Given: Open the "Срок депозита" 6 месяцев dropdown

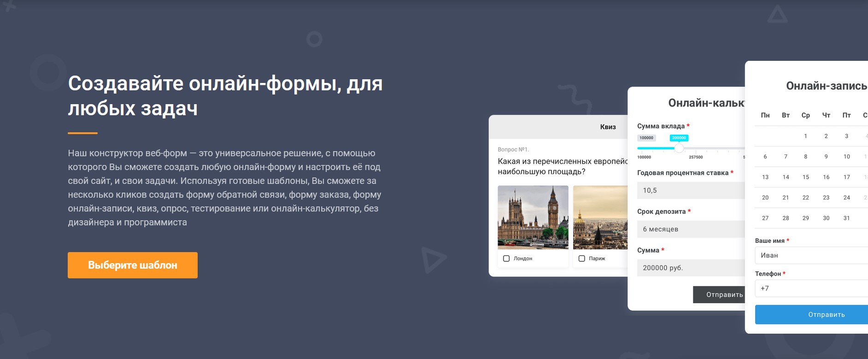Looking at the screenshot, I should tap(690, 229).
